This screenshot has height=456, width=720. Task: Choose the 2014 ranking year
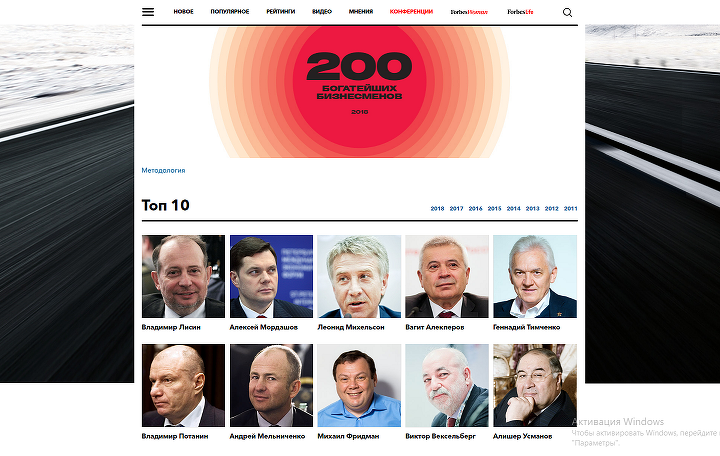point(513,208)
